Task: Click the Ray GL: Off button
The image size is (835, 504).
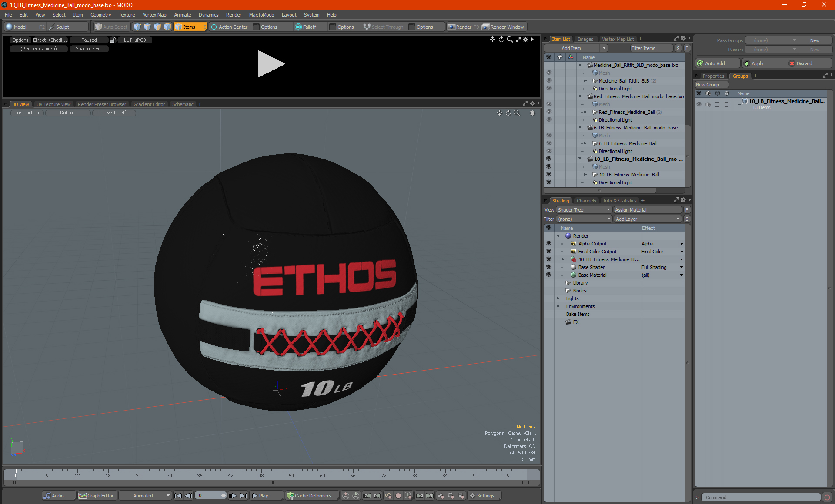Action: click(114, 113)
